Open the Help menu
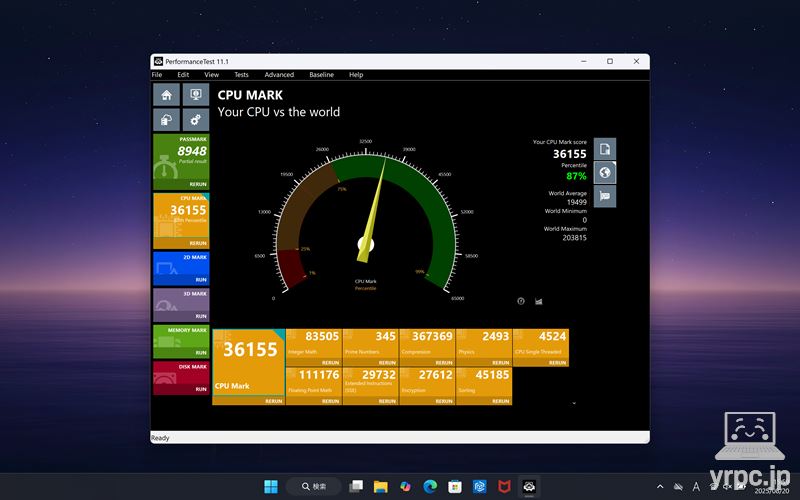 point(356,74)
